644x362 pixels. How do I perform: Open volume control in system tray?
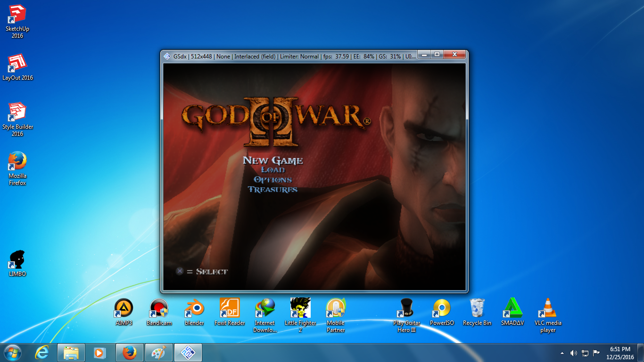[574, 353]
